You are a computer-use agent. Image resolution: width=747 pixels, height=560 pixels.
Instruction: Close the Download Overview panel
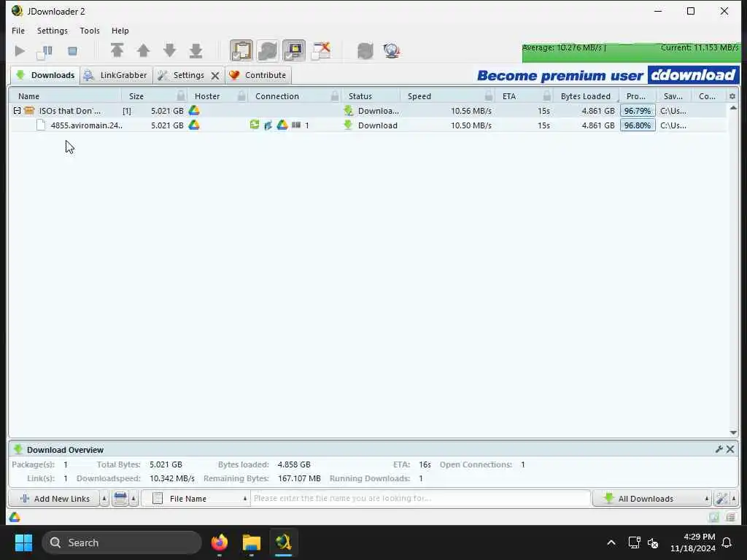pyautogui.click(x=729, y=449)
